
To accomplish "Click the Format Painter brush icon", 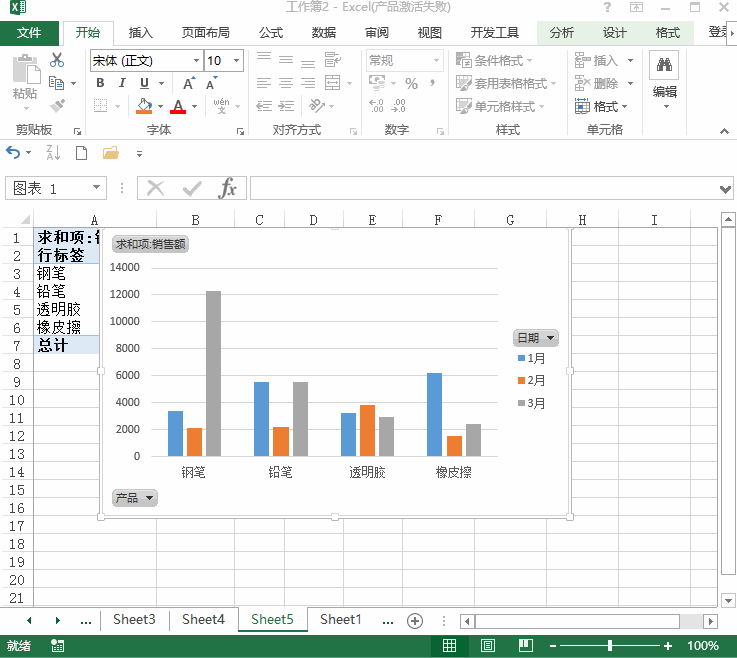I will [x=57, y=106].
